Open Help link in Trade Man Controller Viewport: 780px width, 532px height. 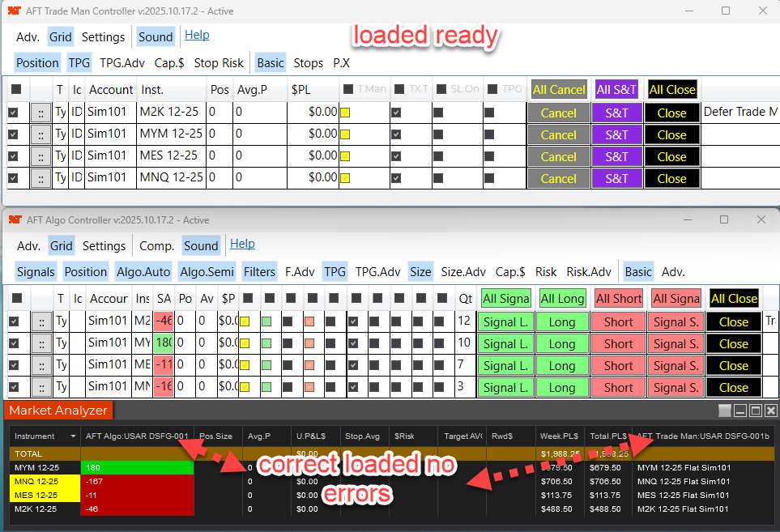tap(197, 35)
